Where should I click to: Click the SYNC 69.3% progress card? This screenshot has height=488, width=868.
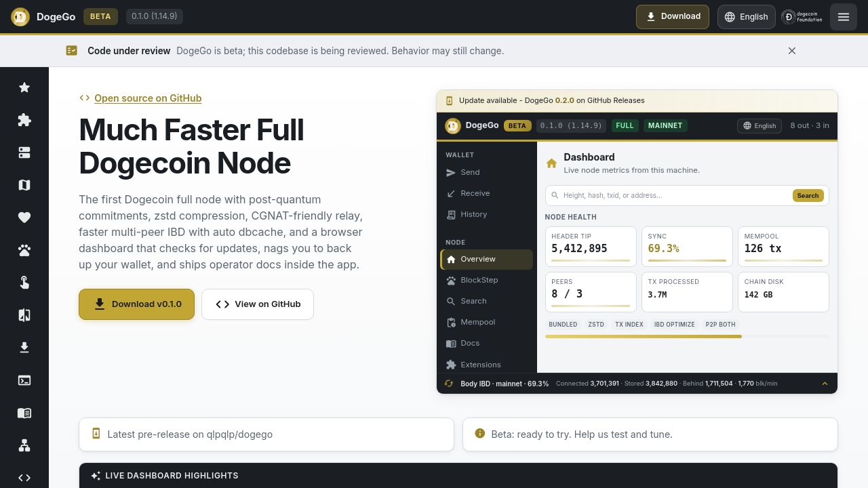coord(687,247)
